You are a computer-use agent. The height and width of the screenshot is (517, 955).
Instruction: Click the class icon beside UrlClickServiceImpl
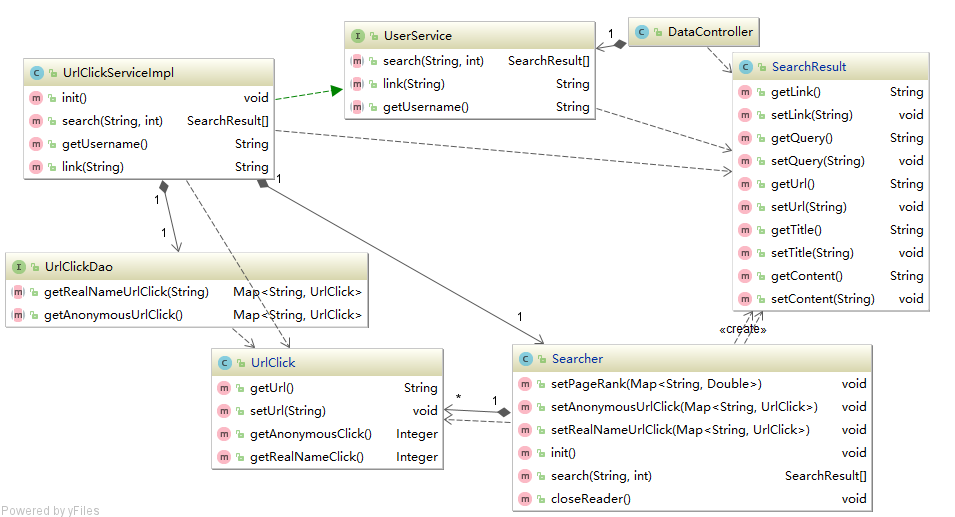click(36, 73)
